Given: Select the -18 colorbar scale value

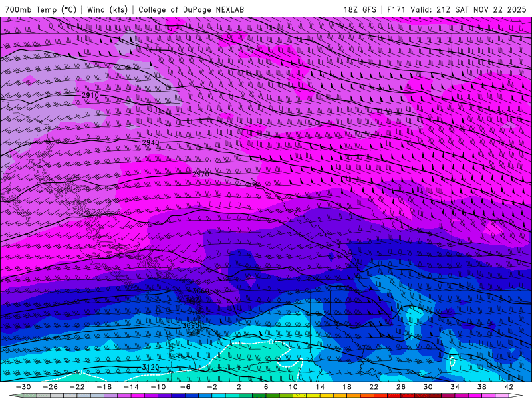Looking at the screenshot, I should (104, 387).
